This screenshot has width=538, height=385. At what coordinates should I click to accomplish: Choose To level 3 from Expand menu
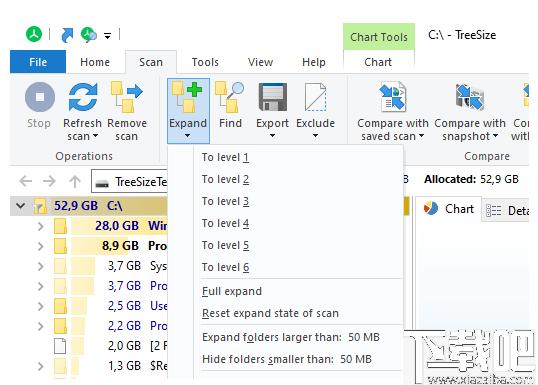(285, 201)
